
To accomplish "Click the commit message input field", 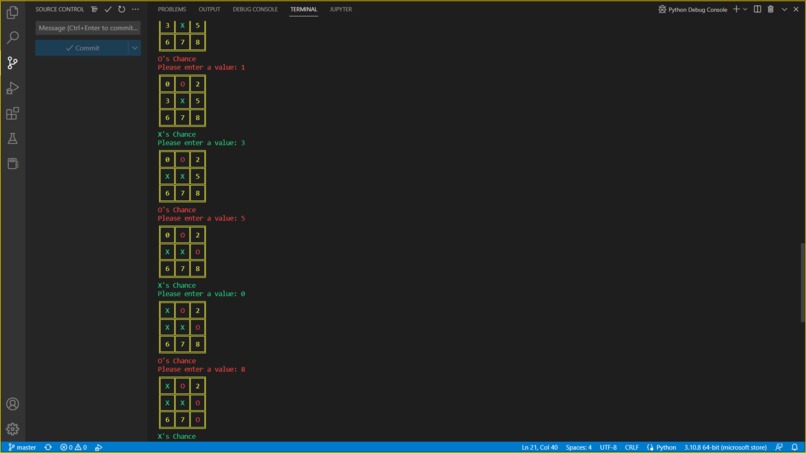I will tap(88, 28).
